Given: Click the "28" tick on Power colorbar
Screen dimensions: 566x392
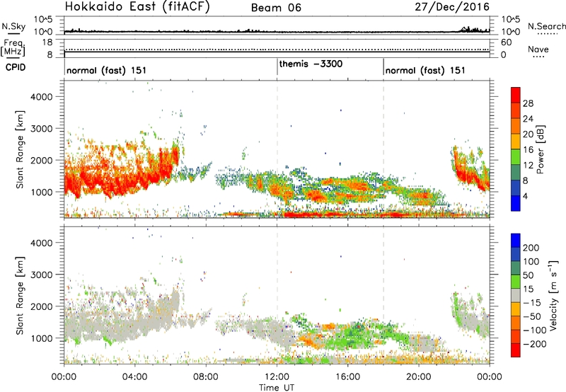Looking at the screenshot, I should [528, 103].
